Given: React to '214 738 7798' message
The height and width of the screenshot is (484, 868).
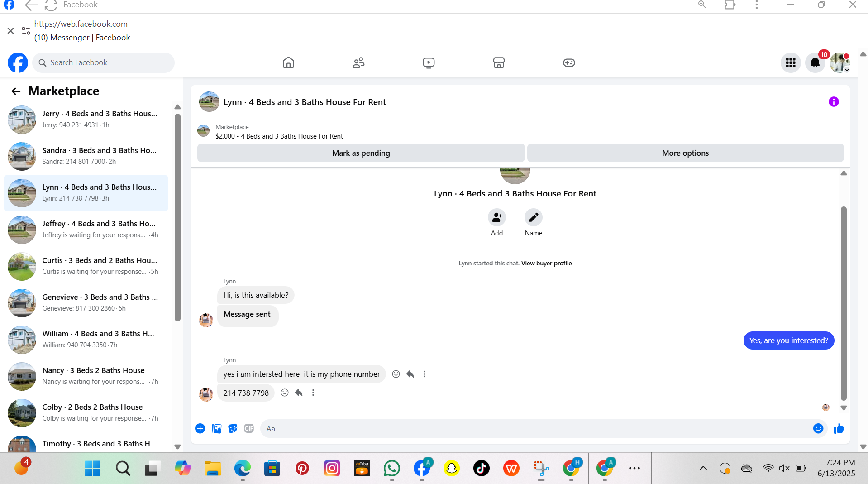Looking at the screenshot, I should pos(285,393).
